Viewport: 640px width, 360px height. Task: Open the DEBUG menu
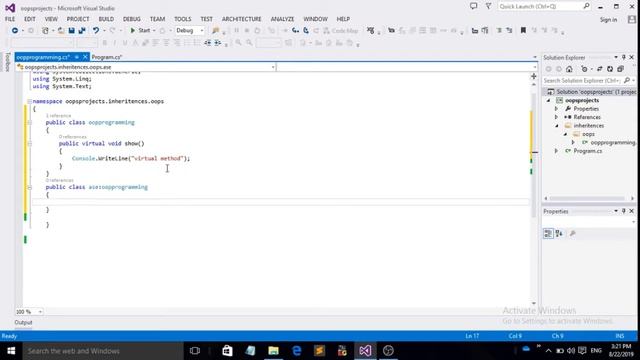(x=132, y=19)
